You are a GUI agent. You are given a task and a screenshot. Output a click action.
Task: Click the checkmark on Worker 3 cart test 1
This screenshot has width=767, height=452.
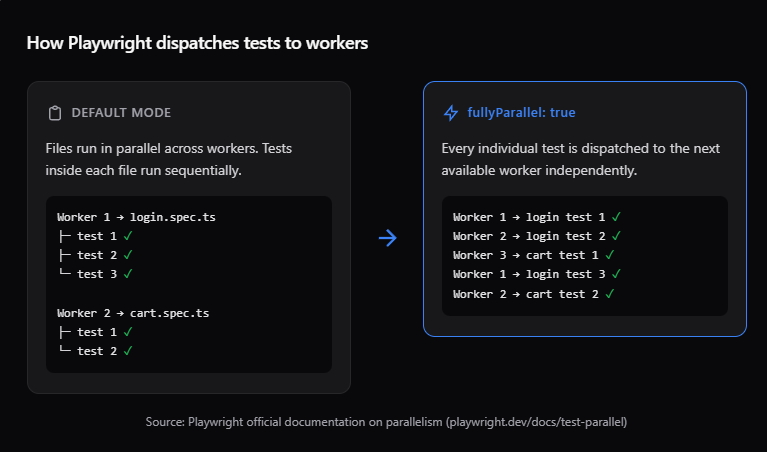[x=610, y=255]
